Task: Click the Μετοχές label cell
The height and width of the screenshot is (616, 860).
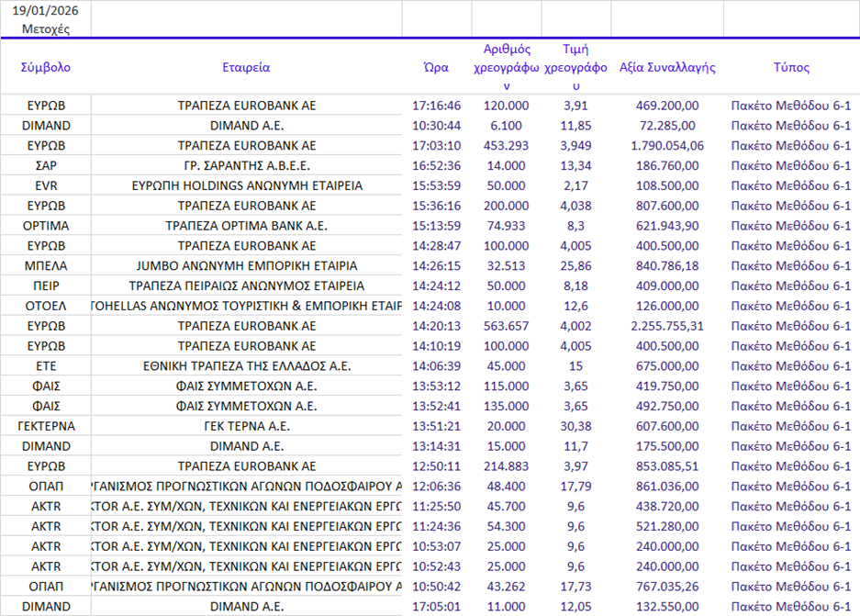Action: pos(46,29)
